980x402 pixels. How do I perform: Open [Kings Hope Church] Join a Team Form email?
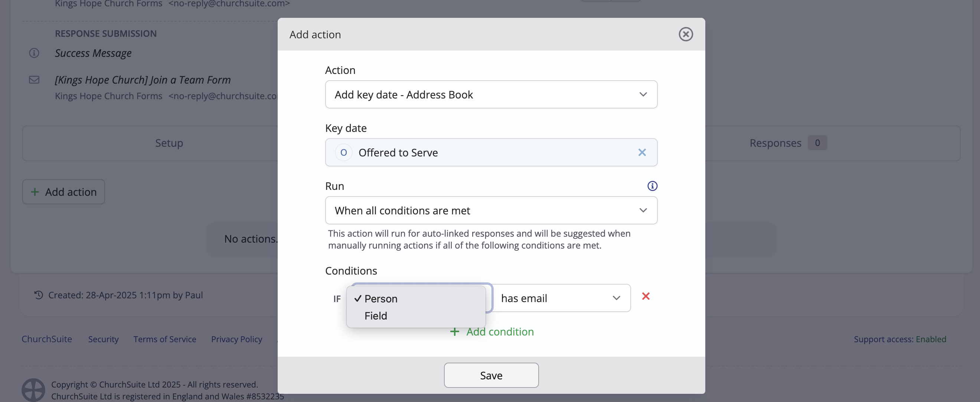pos(143,80)
